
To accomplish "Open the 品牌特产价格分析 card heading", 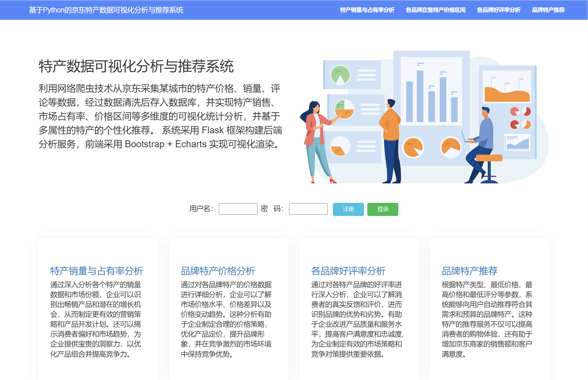I will [218, 271].
